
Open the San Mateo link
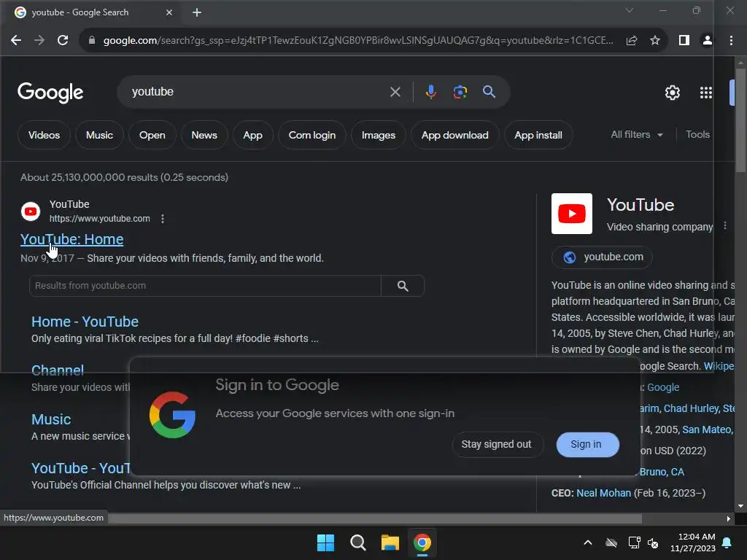click(706, 429)
